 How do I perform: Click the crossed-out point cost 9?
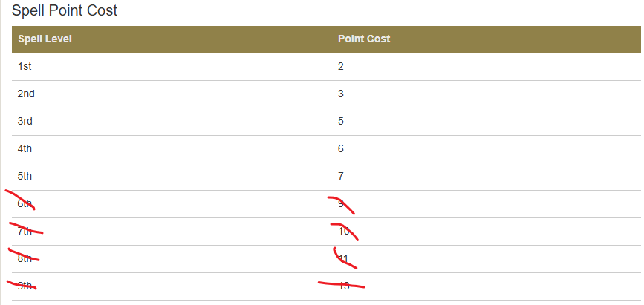341,203
